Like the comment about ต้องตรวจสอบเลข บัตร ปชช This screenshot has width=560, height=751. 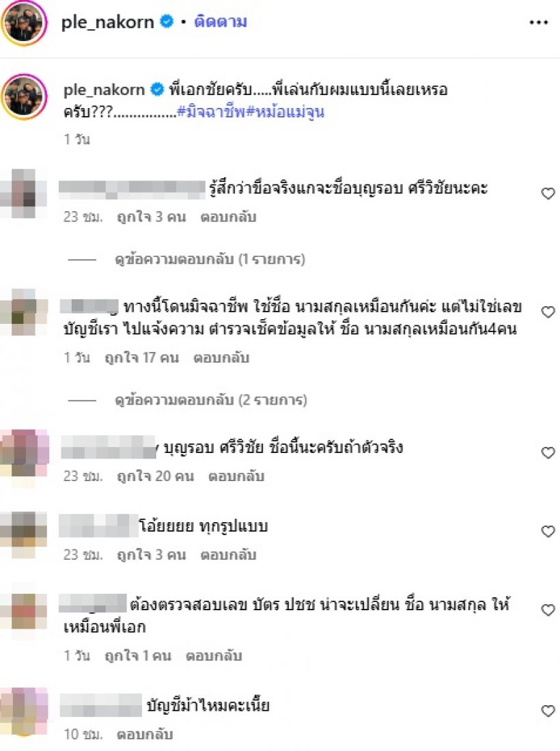[x=548, y=610]
